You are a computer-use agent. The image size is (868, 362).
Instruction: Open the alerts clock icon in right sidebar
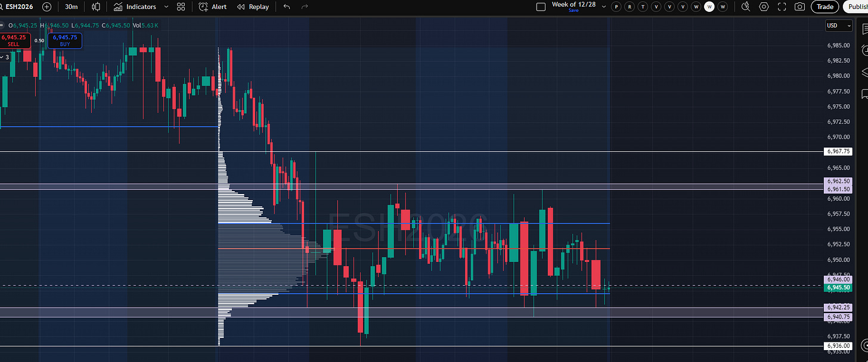pos(863,51)
